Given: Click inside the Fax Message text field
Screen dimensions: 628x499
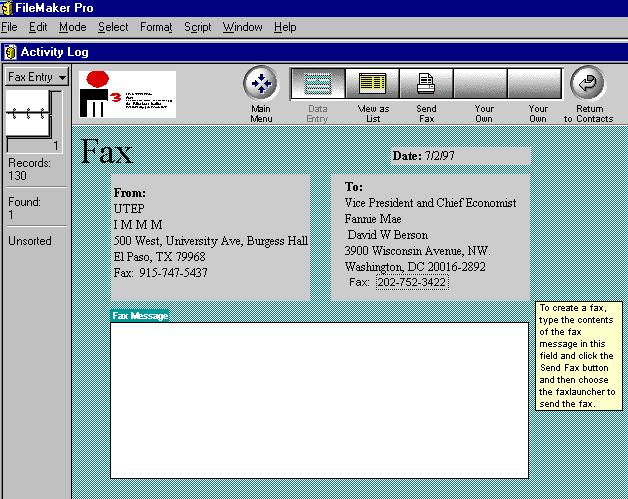Looking at the screenshot, I should pos(318,400).
